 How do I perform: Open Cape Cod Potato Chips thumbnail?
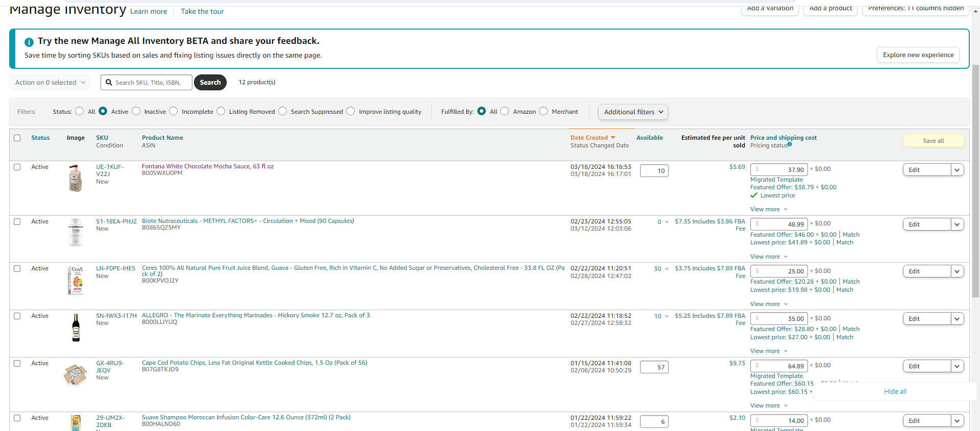pos(75,375)
